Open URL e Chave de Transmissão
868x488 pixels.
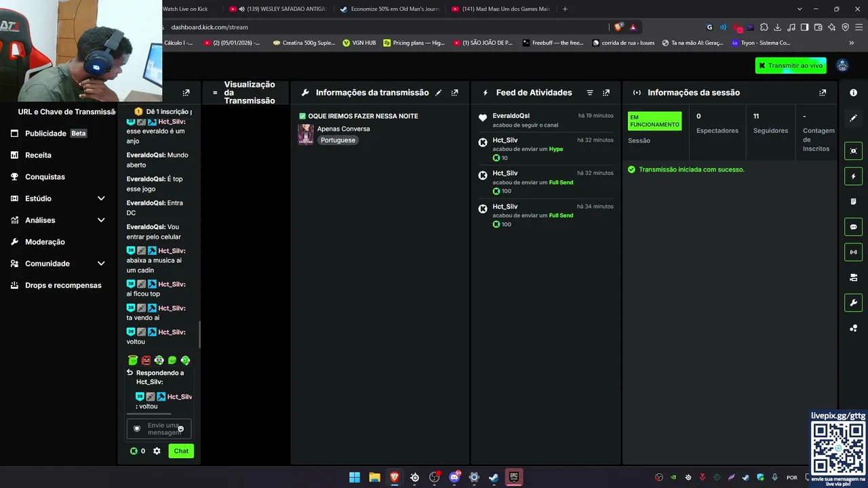click(x=67, y=112)
